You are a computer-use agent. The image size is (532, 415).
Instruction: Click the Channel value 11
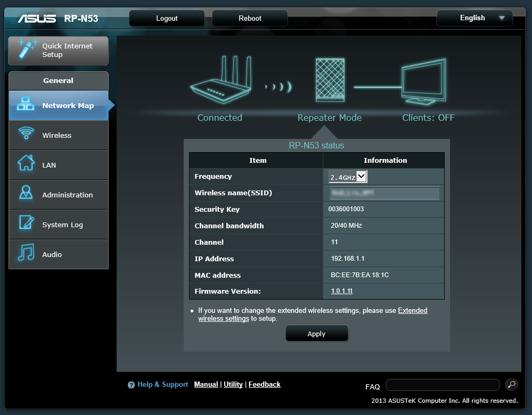pyautogui.click(x=334, y=242)
